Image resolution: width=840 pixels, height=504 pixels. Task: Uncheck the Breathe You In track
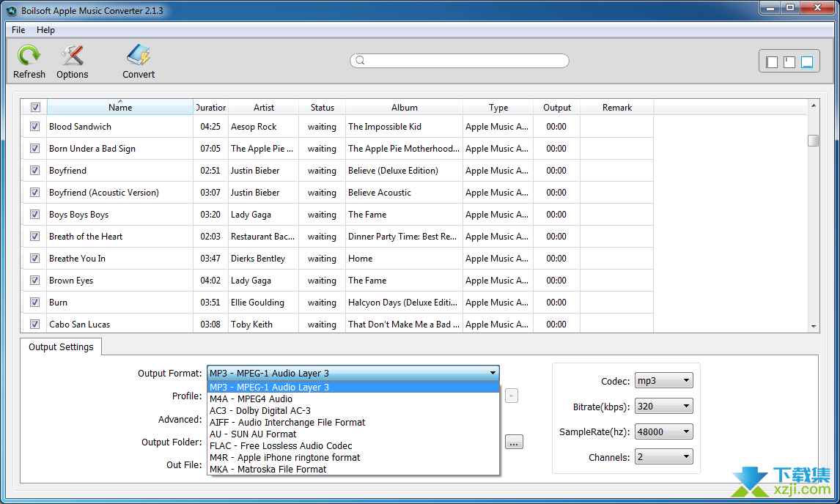35,258
